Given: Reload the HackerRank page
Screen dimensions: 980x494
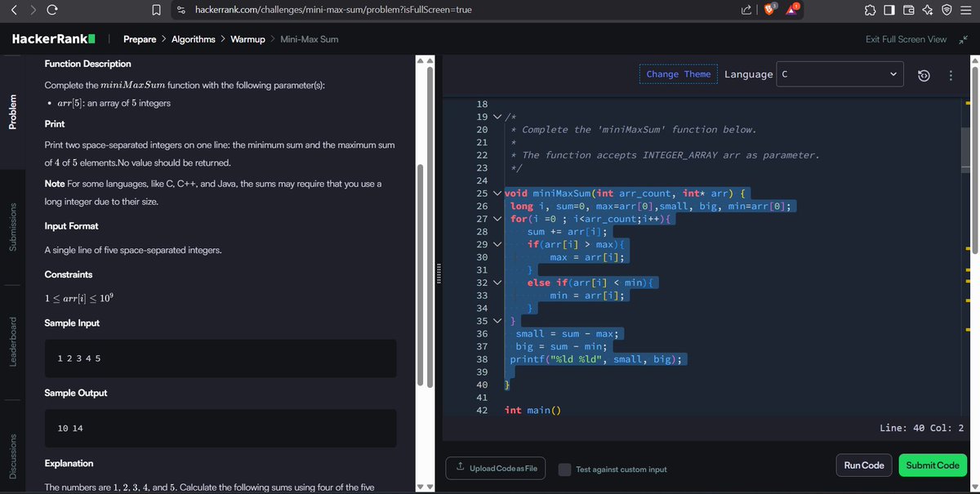Looking at the screenshot, I should tap(51, 9).
